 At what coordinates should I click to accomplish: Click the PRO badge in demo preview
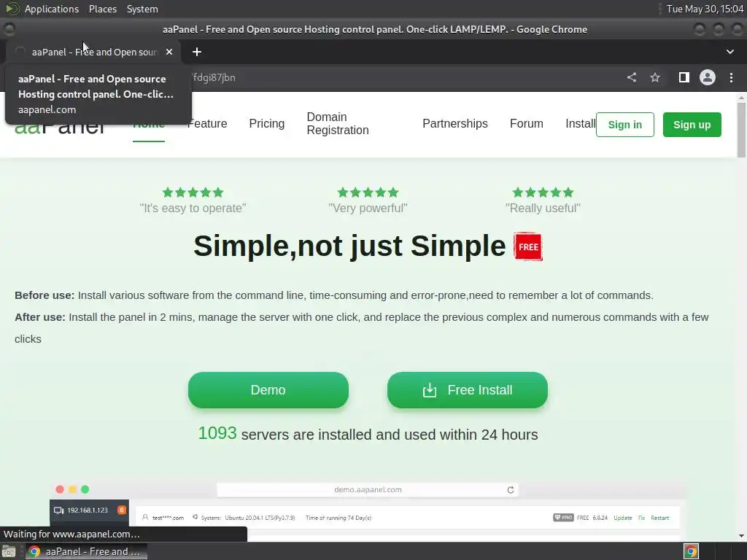pyautogui.click(x=563, y=518)
